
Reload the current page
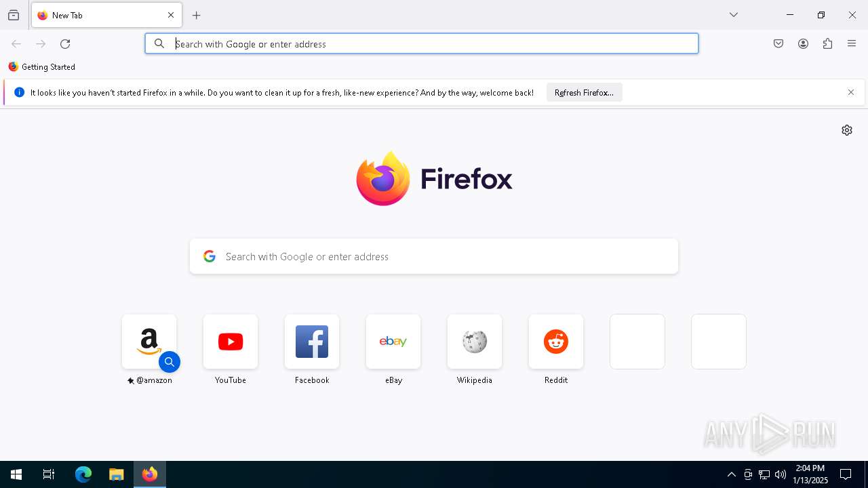[x=65, y=44]
